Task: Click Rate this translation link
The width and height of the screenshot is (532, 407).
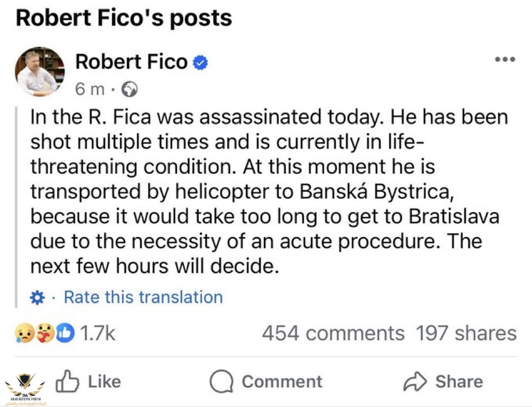Action: click(x=143, y=297)
